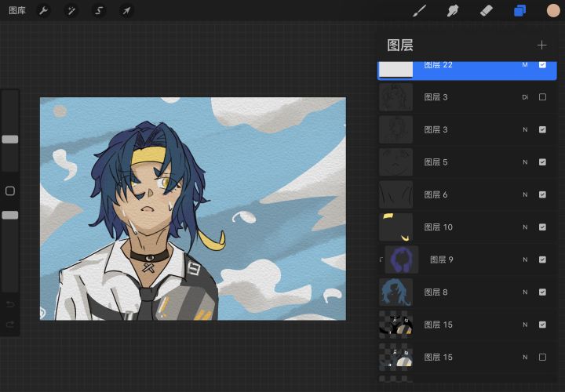Open blend mode N of 图层 10
The height and width of the screenshot is (392, 565).
(525, 227)
